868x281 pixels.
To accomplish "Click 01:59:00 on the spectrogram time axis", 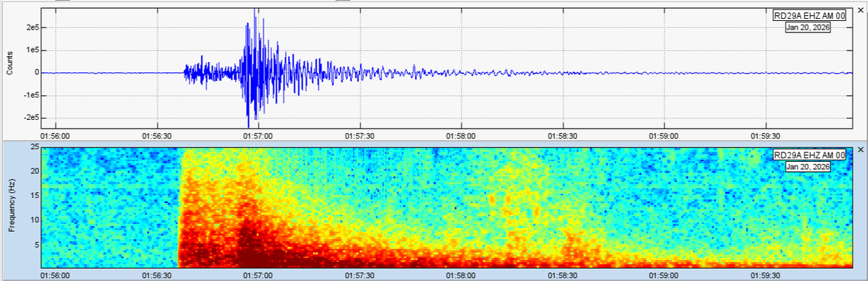I will pos(664,275).
